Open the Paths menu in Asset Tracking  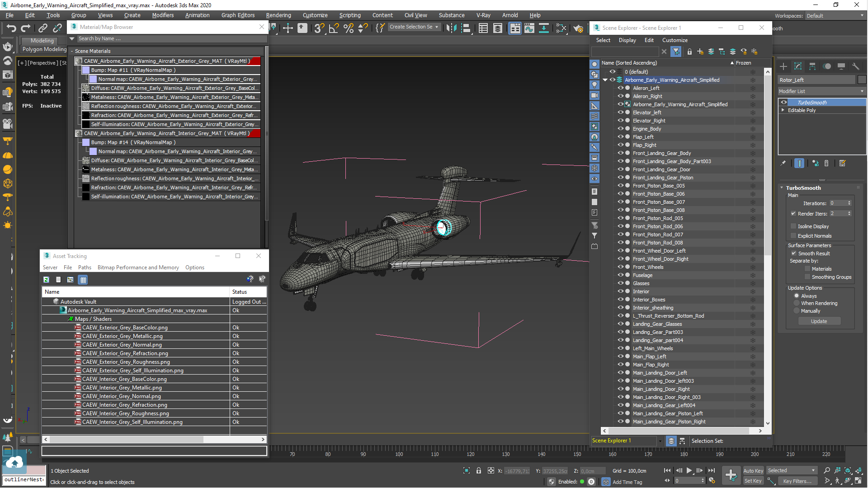[85, 267]
